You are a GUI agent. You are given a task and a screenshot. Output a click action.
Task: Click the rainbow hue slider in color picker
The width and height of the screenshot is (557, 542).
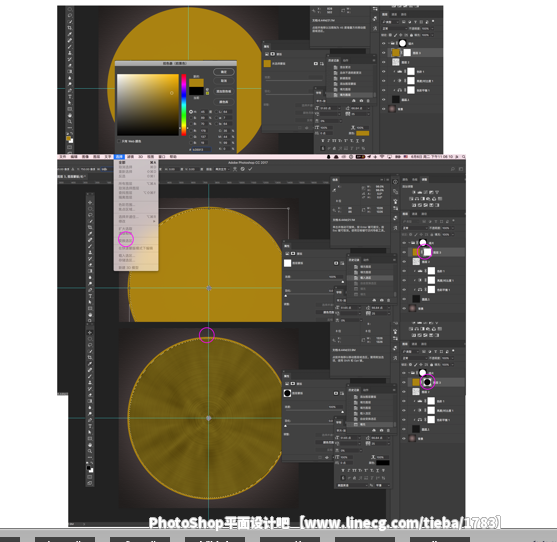tap(184, 104)
